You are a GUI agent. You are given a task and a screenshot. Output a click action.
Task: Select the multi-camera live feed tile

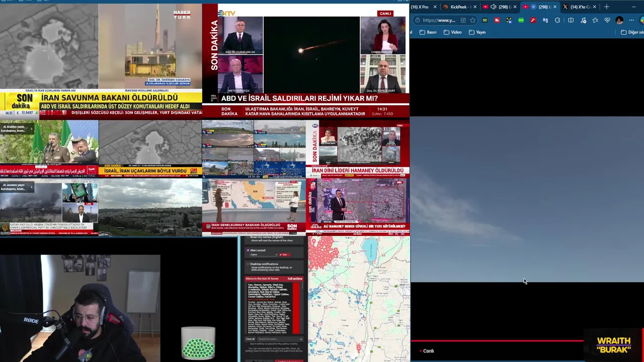tap(254, 149)
